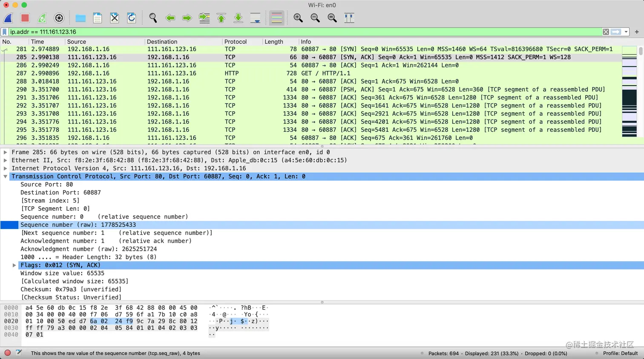Sort by the Protocol column header

pos(241,42)
